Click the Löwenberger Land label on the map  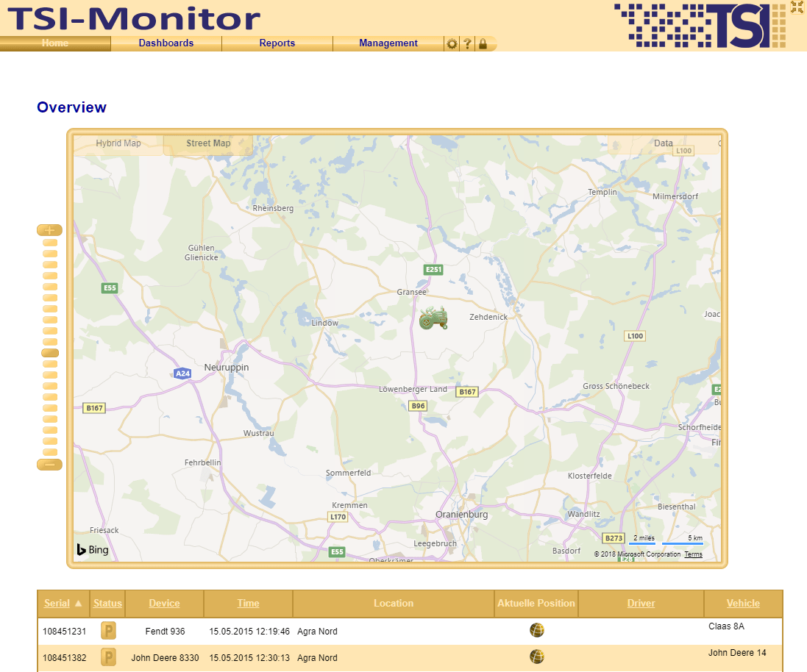(413, 390)
